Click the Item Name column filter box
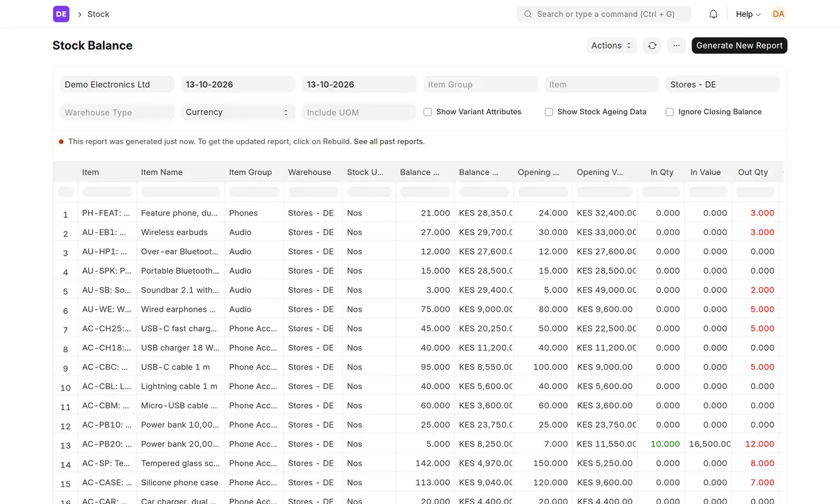Viewport: 840px width, 504px height. coord(181,192)
